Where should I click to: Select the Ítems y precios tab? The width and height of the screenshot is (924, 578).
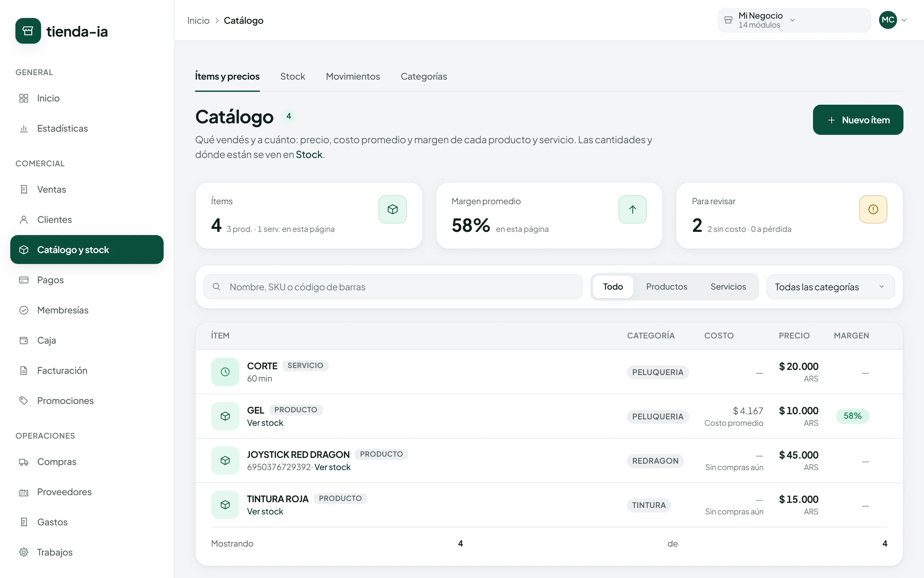tap(227, 76)
